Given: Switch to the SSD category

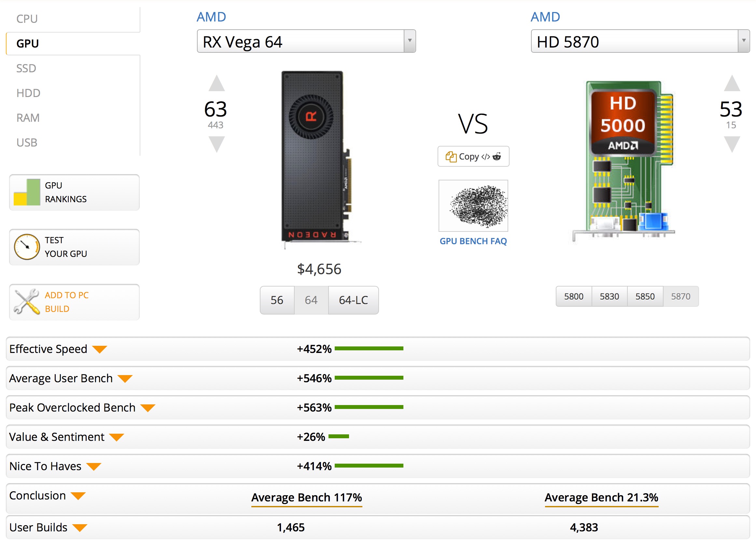Looking at the screenshot, I should click(26, 68).
